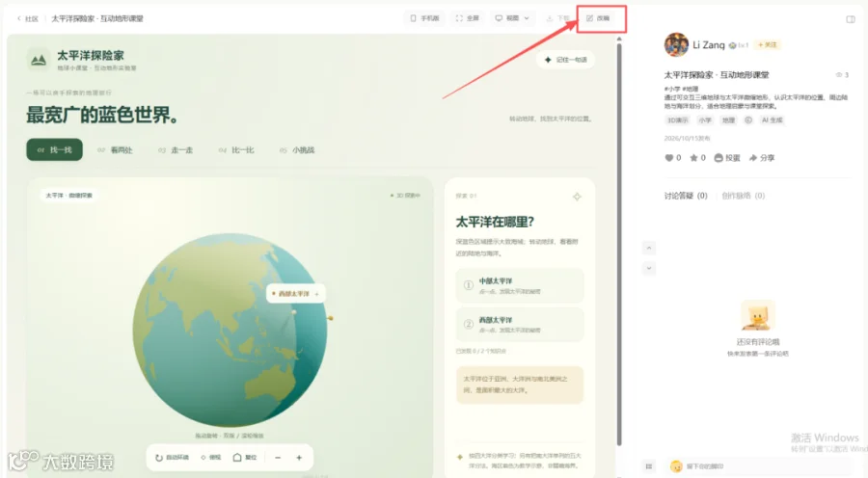Click the greyed-out 下载 download button
Viewport: 868px width, 478px height.
(x=558, y=19)
